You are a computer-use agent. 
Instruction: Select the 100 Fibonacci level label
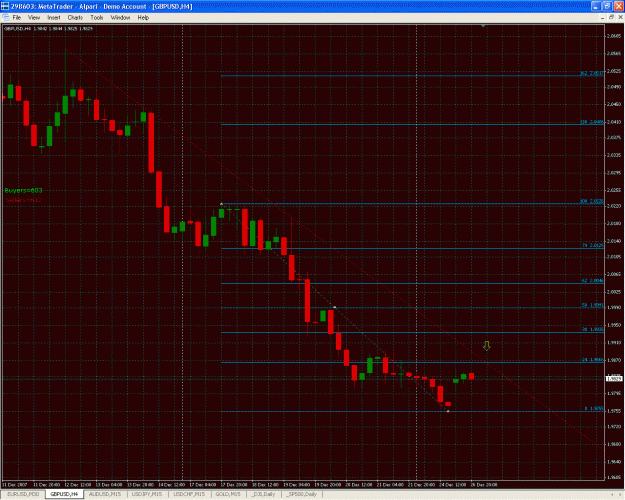tap(592, 202)
